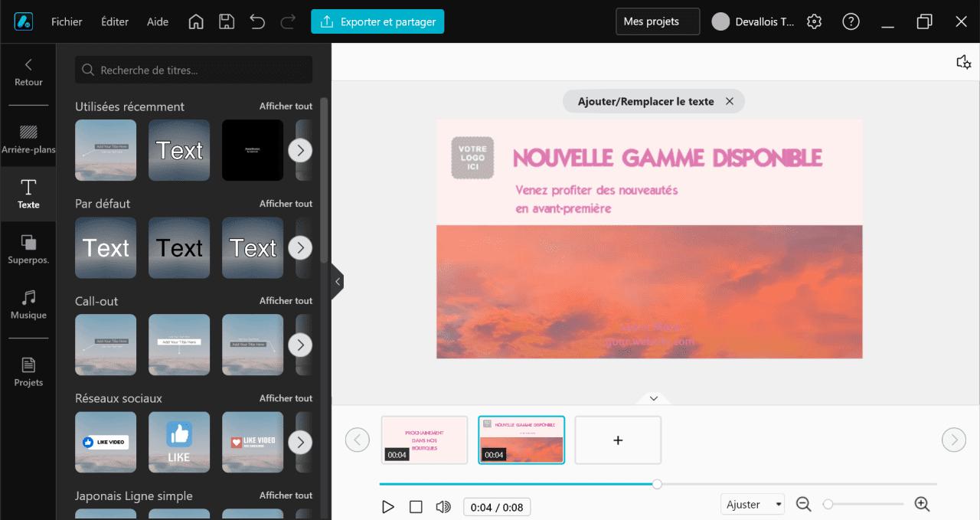The width and height of the screenshot is (980, 520).
Task: Select second Call-out title thumbnail
Action: pyautogui.click(x=179, y=345)
